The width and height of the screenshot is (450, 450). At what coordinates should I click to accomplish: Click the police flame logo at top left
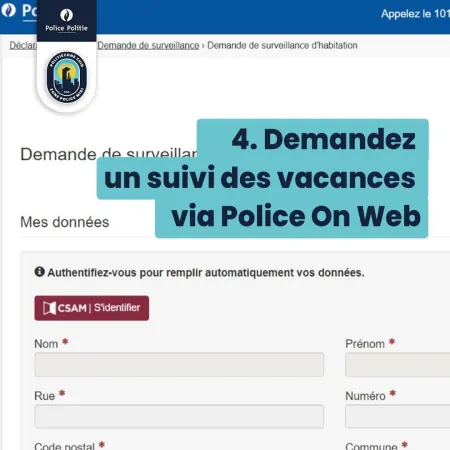[x=8, y=10]
